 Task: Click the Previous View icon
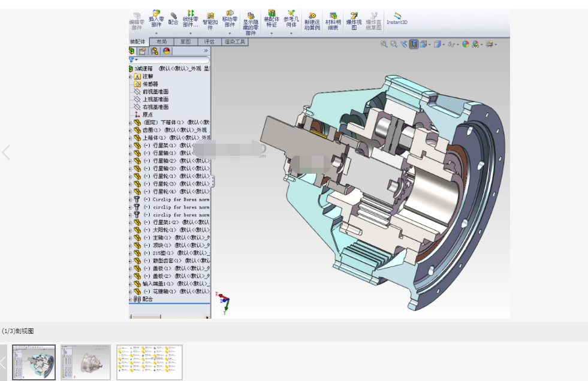(x=403, y=44)
